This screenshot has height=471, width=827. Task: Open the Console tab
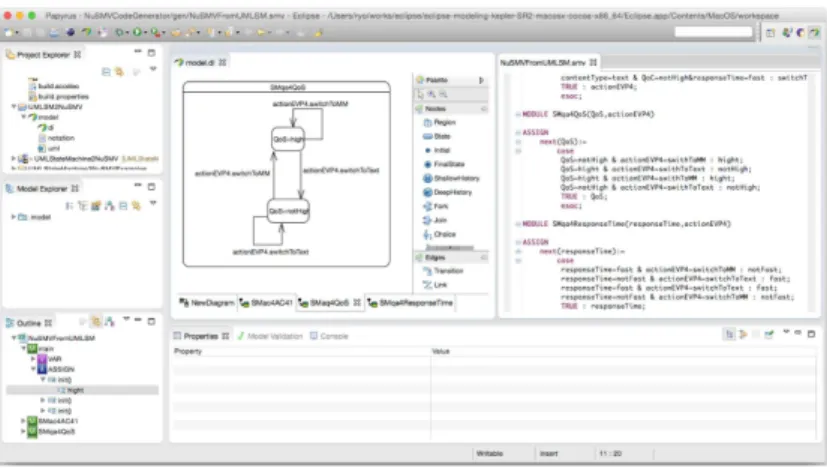329,336
